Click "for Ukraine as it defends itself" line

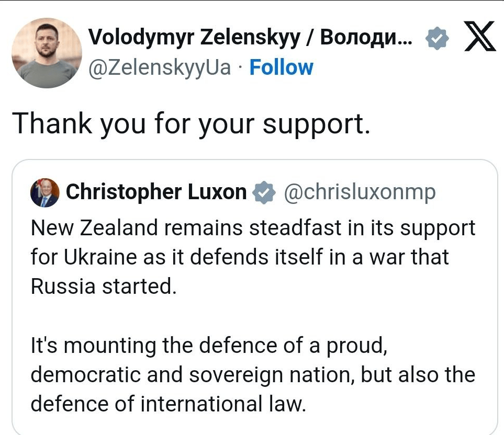[x=240, y=258]
